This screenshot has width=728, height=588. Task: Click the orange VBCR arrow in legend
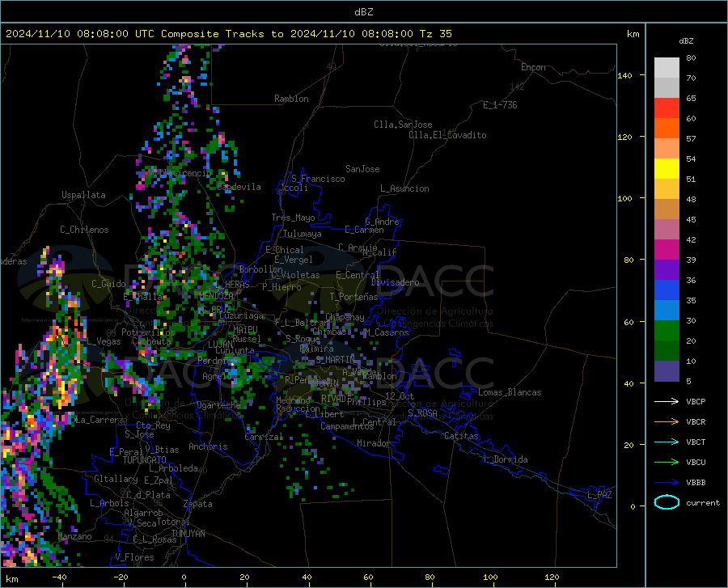click(667, 421)
